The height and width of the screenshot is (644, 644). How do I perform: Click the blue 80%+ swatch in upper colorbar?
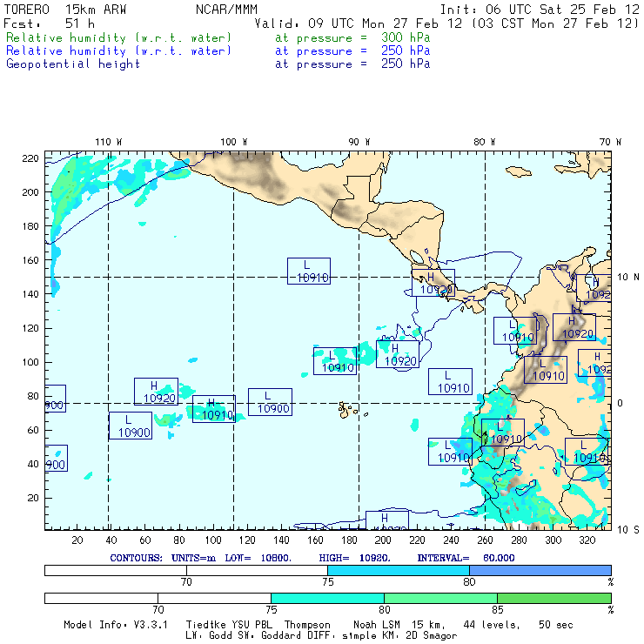coord(540,570)
